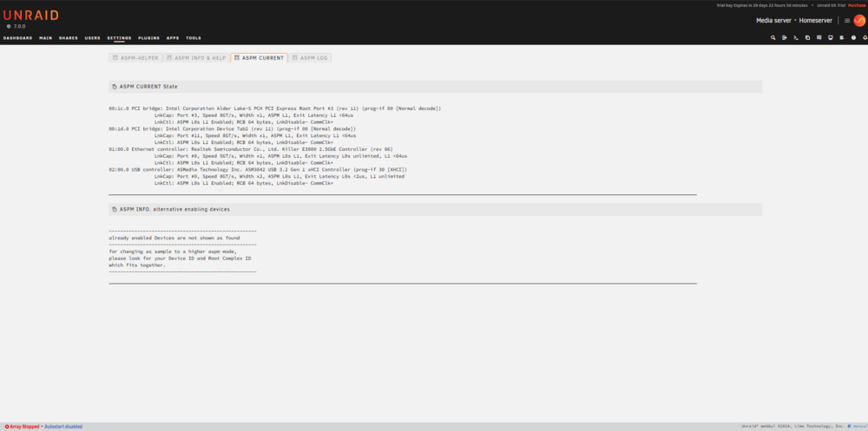Image resolution: width=868 pixels, height=431 pixels.
Task: Click the 'which fits together.' line
Action: click(x=137, y=265)
